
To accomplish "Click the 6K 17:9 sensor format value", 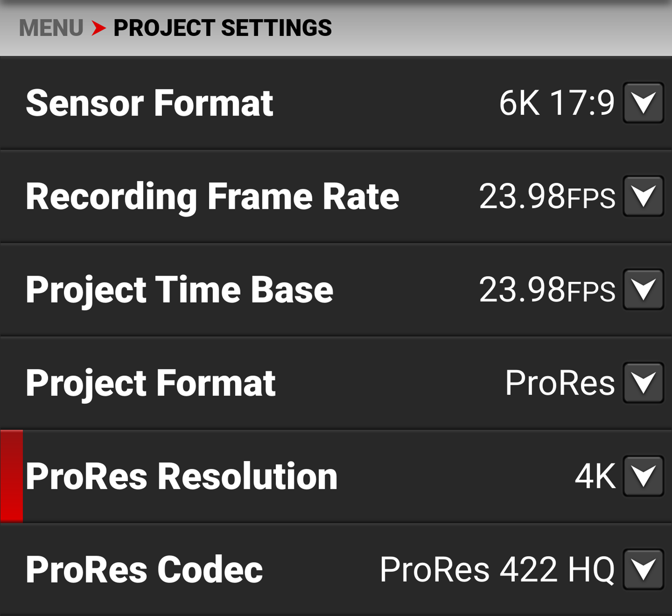I will coord(556,103).
